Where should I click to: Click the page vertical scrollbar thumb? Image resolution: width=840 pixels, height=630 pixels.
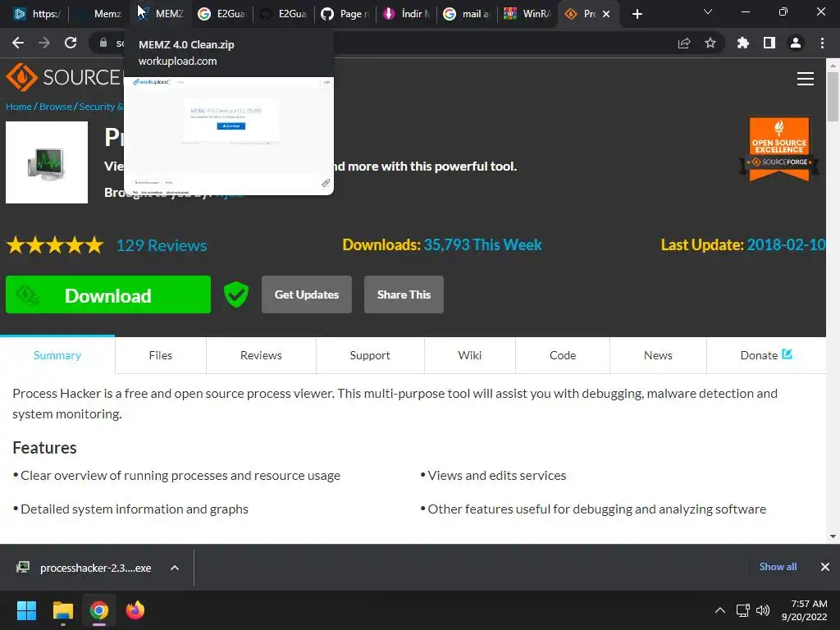833,97
